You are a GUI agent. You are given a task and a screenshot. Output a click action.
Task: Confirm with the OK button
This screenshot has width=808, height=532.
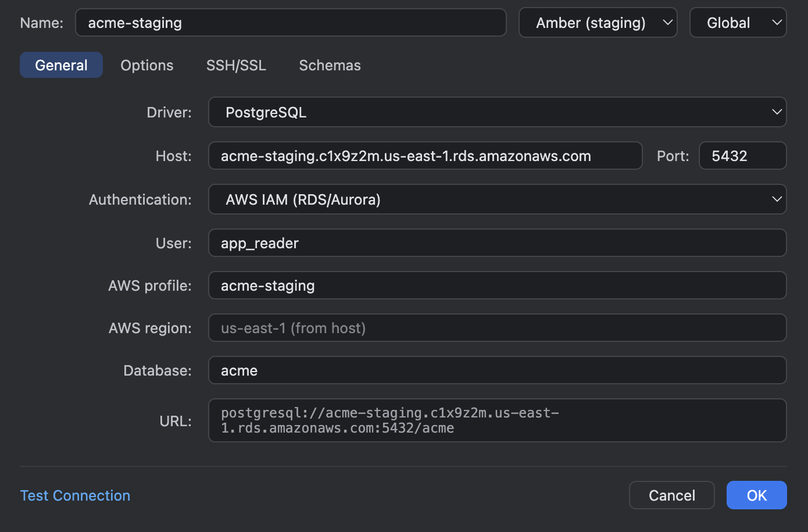coord(756,495)
